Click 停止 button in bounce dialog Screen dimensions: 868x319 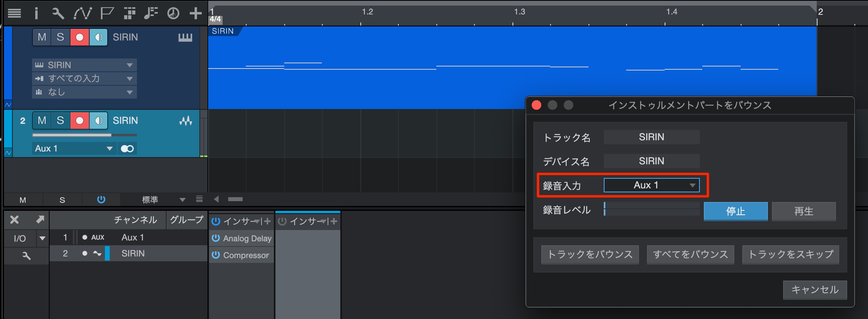click(x=735, y=211)
